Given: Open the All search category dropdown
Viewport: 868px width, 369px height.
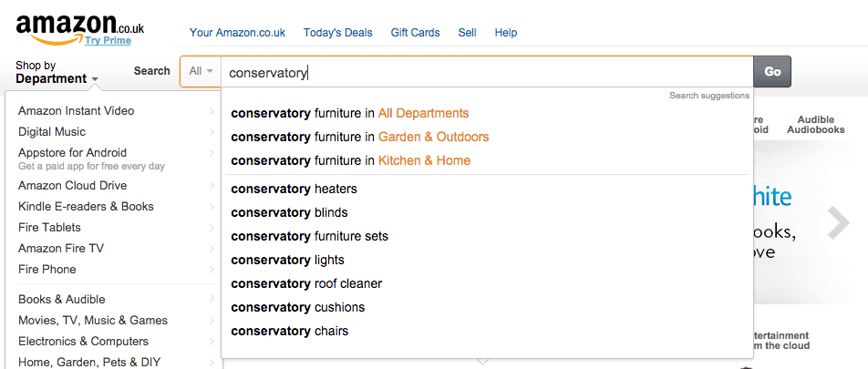Looking at the screenshot, I should [x=201, y=71].
